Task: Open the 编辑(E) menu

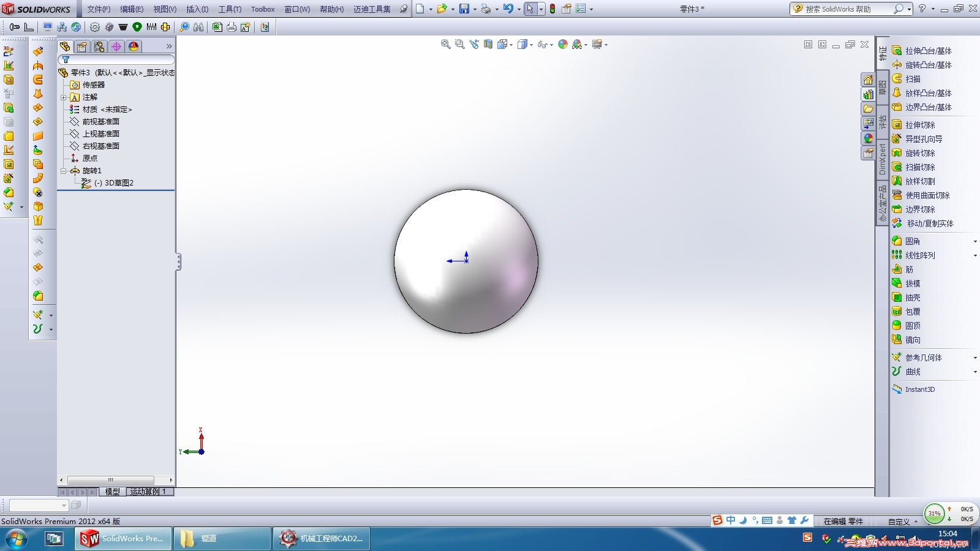Action: (132, 9)
